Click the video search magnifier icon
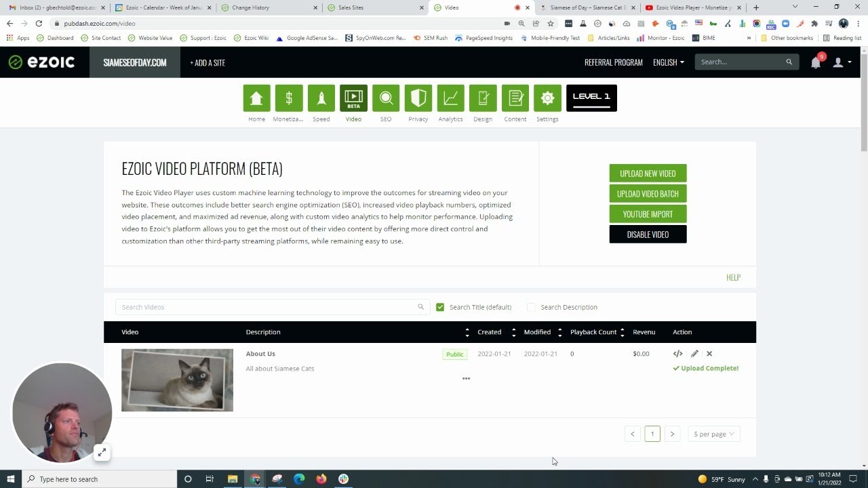The height and width of the screenshot is (488, 868). [420, 307]
